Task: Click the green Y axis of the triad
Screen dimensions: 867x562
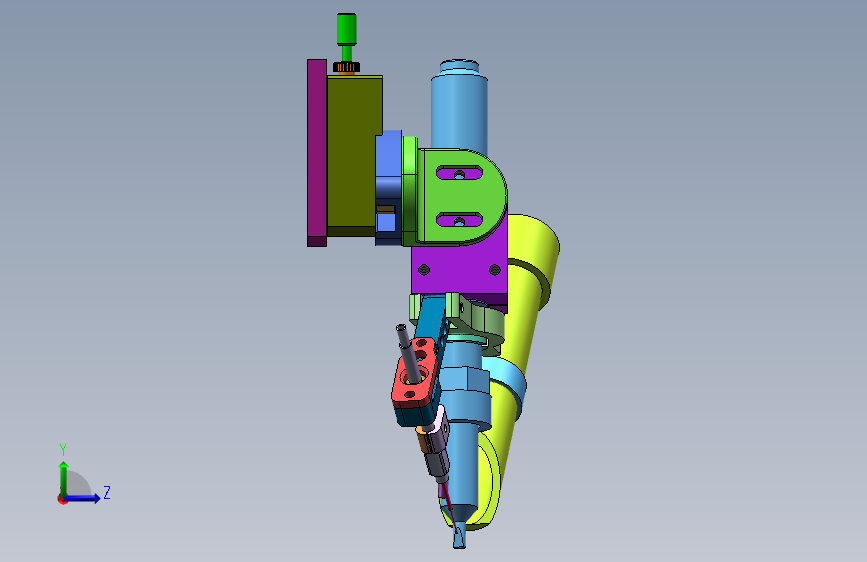Action: tap(64, 480)
